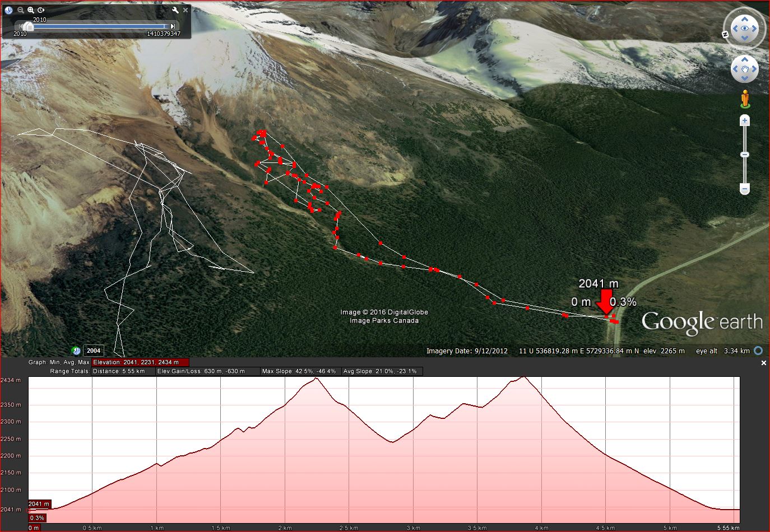Step time slider back to start
The width and height of the screenshot is (770, 532).
click(x=19, y=26)
